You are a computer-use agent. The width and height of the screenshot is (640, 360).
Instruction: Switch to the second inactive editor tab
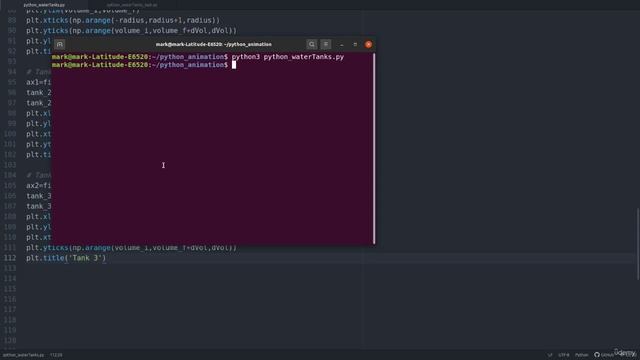click(132, 5)
